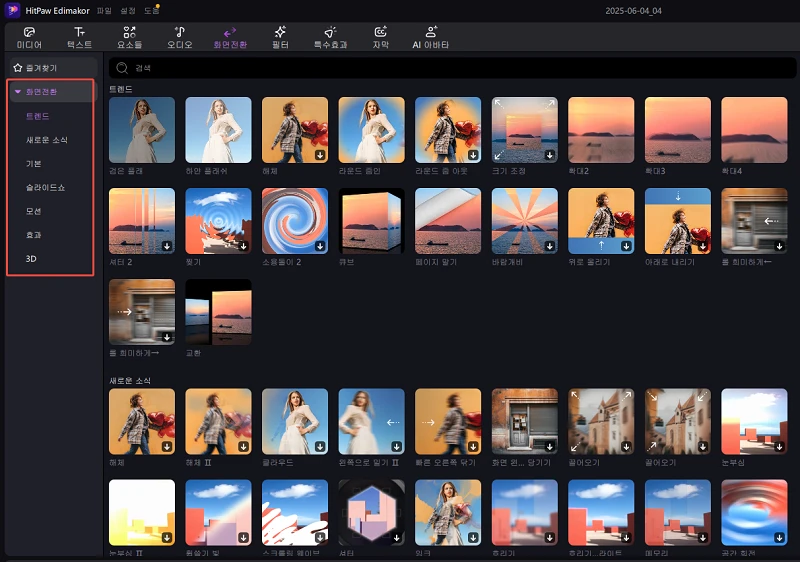The image size is (800, 562).
Task: Select 새로운 소식 category in the sidebar
Action: [x=47, y=140]
